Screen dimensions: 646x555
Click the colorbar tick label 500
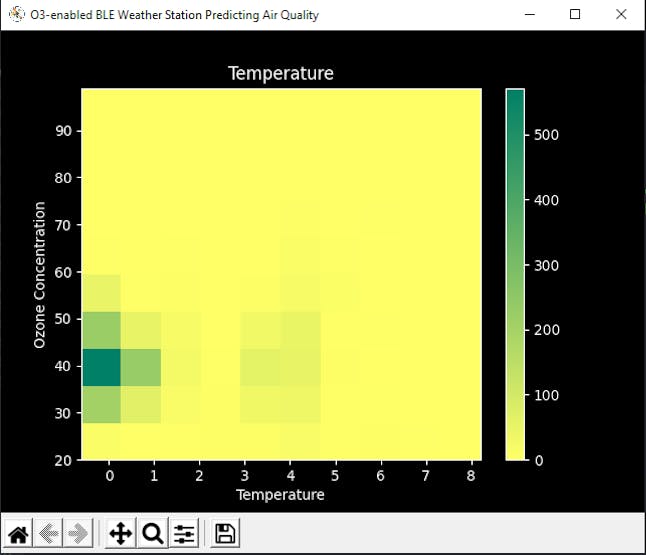coord(546,135)
